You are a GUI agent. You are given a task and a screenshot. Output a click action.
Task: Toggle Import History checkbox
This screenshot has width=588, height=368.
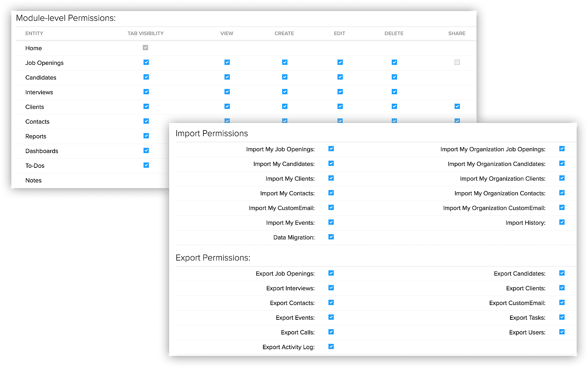pos(562,222)
